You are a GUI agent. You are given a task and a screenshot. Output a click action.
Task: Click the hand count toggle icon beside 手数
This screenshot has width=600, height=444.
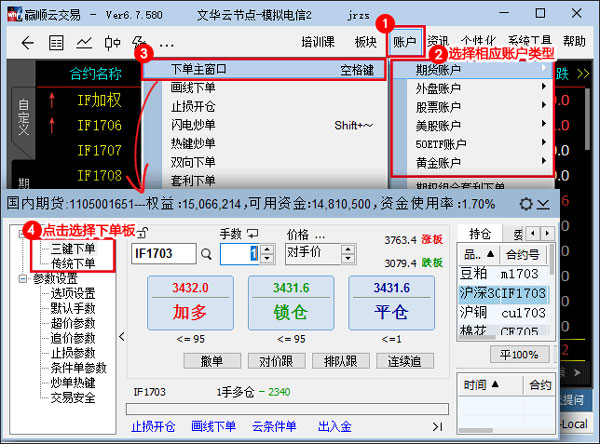point(253,233)
